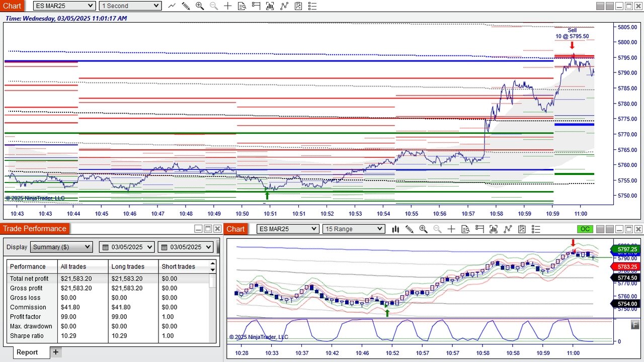
Task: Open the Display Summary ($) dropdown
Action: tap(61, 247)
